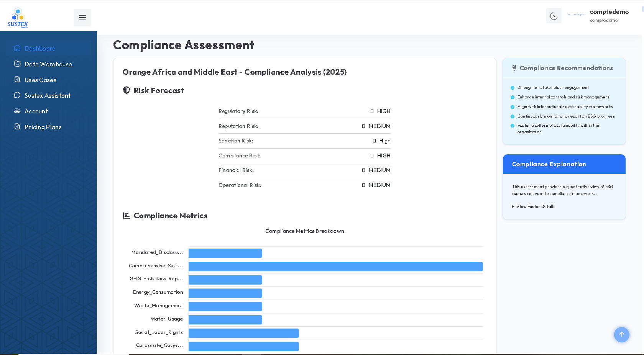The height and width of the screenshot is (355, 644).
Task: Select the Regulatory Risk HIGH value
Action: point(384,111)
